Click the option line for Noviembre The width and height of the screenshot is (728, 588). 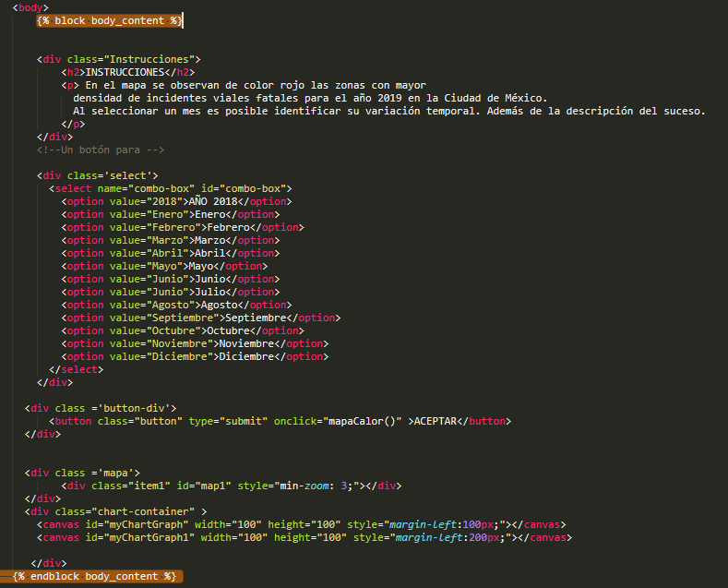[x=195, y=343]
